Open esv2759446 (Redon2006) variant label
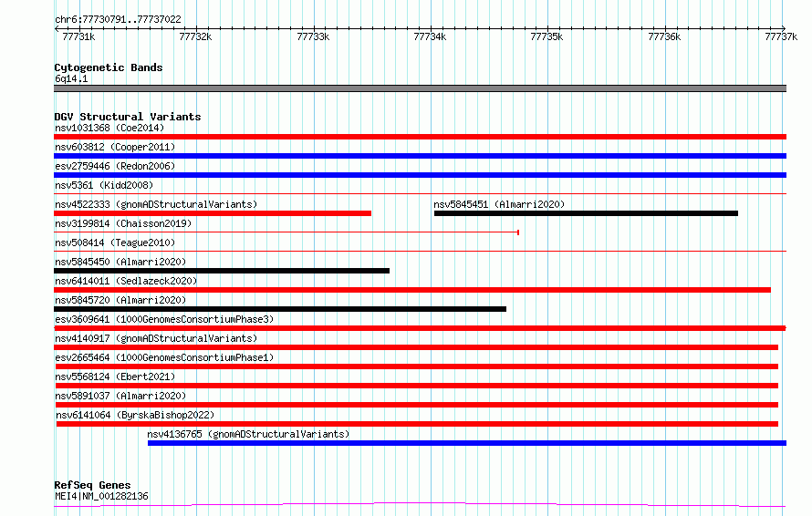812x516 pixels. tap(115, 166)
